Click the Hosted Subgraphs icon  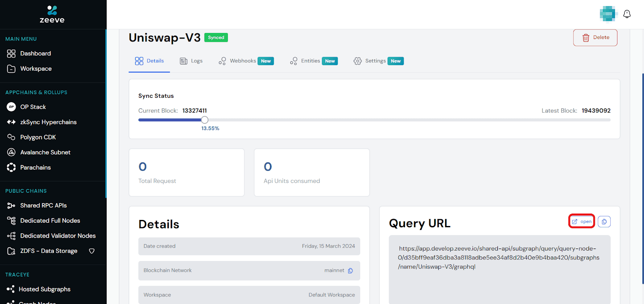pyautogui.click(x=10, y=289)
